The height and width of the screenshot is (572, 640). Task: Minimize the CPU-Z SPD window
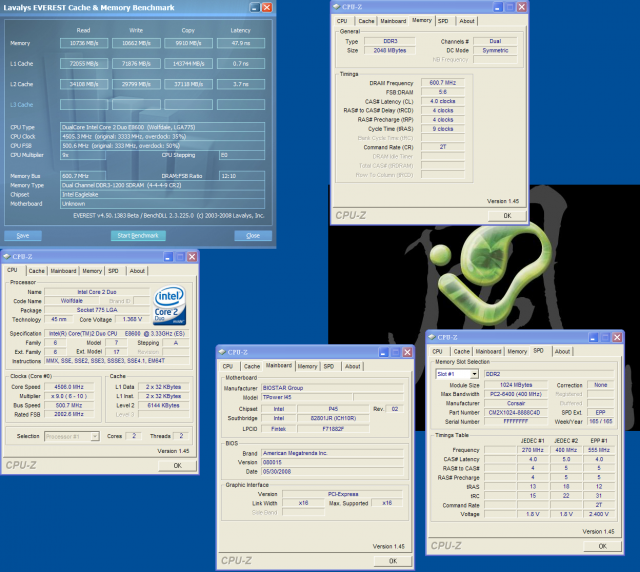tap(593, 337)
